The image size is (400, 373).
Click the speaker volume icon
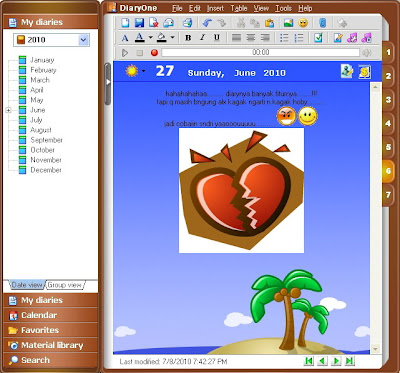coord(367,53)
